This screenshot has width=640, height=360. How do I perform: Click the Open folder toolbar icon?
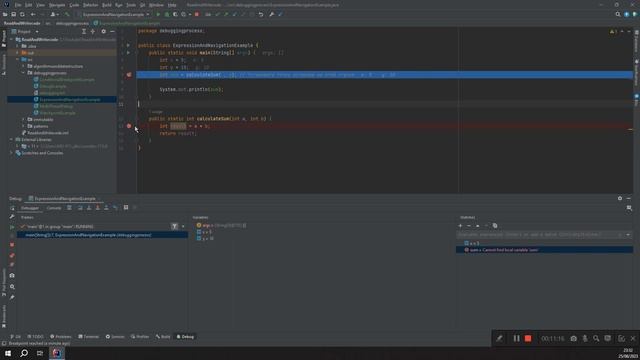click(5, 14)
